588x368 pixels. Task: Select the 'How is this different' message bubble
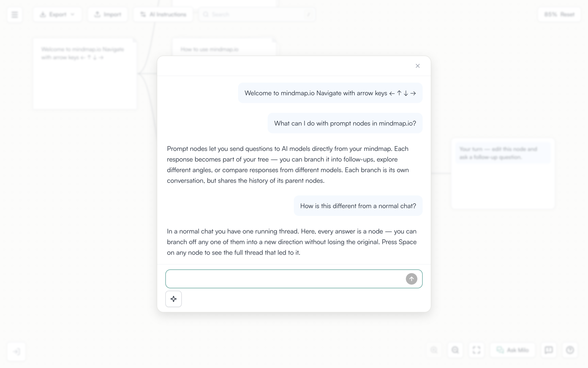[358, 206]
